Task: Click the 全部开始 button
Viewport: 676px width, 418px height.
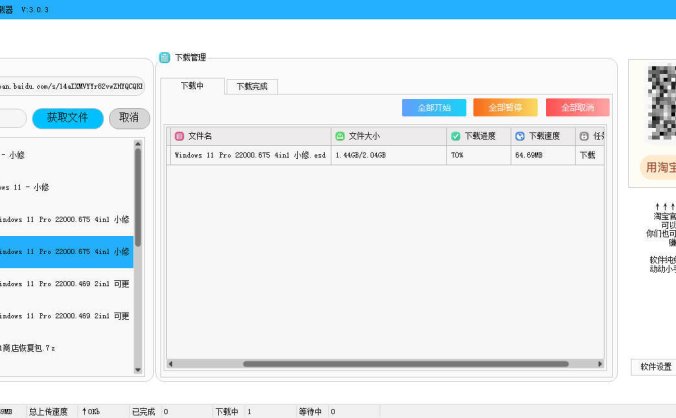Action: coord(434,107)
